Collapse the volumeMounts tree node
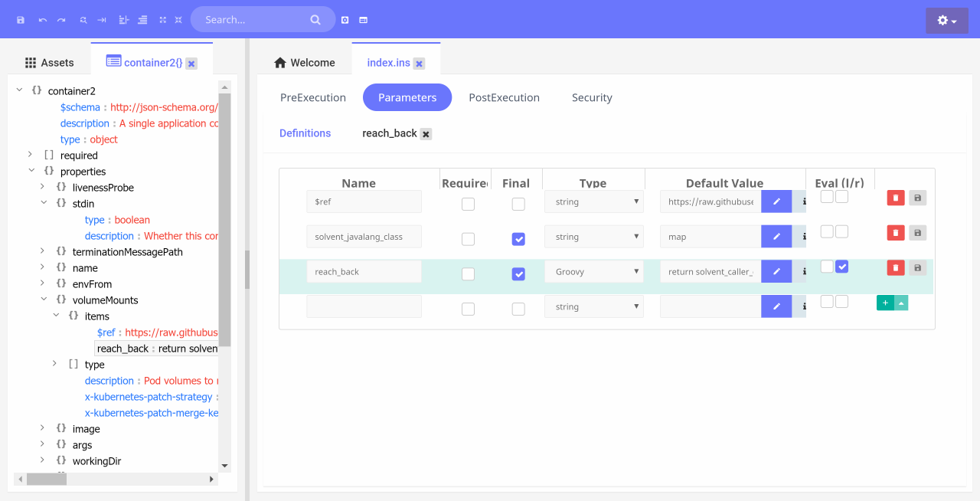 click(43, 300)
